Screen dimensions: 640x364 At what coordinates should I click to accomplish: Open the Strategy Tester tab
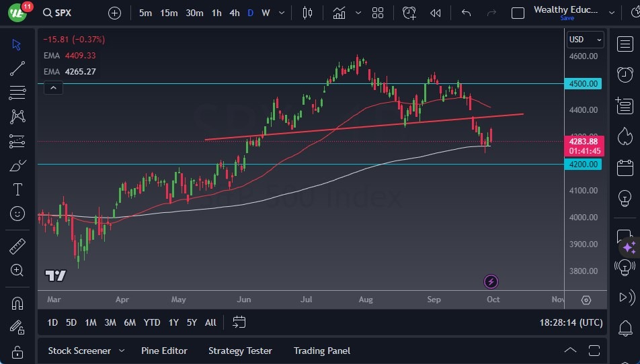(x=240, y=351)
